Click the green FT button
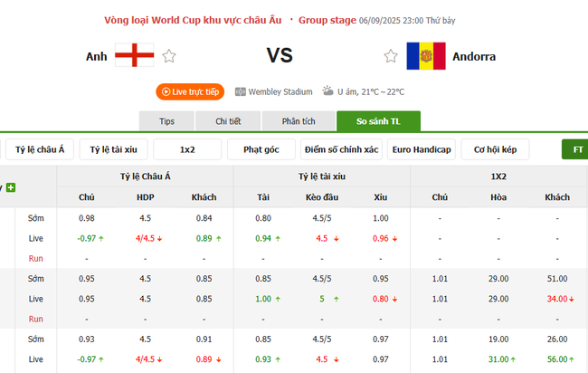The height and width of the screenshot is (373, 588). pos(575,149)
